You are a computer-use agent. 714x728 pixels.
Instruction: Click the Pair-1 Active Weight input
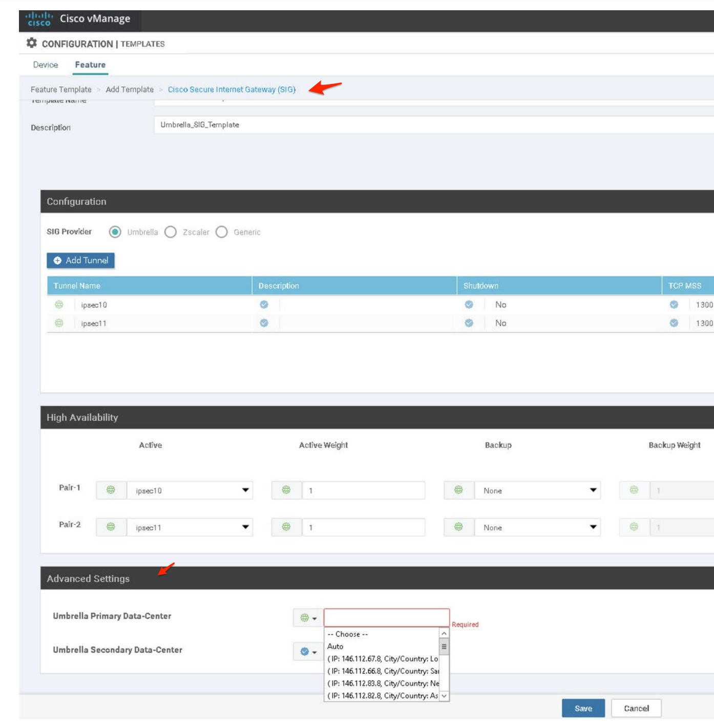pyautogui.click(x=364, y=490)
